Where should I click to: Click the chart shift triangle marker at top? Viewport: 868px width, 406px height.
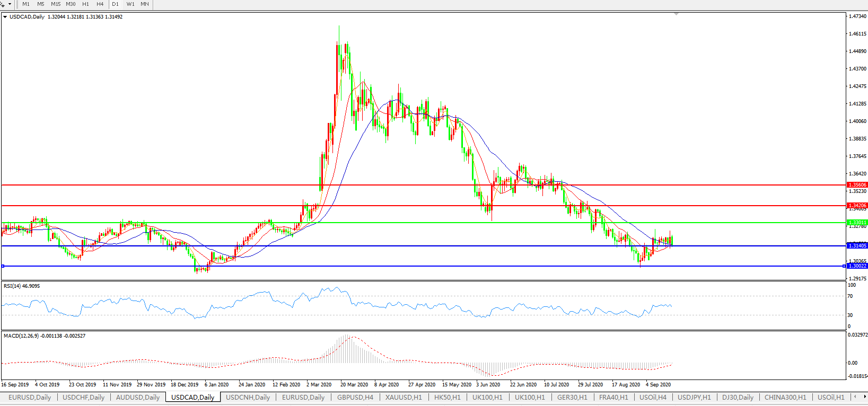[676, 14]
